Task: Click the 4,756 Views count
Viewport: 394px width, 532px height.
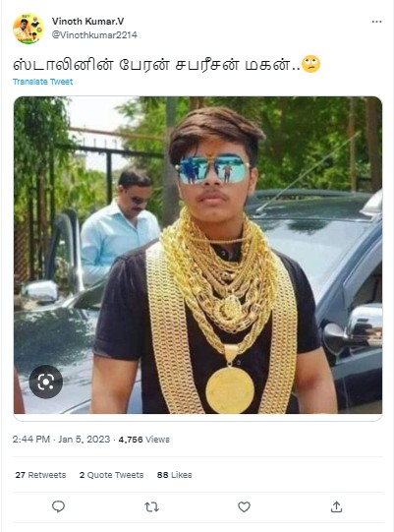Action: click(143, 440)
